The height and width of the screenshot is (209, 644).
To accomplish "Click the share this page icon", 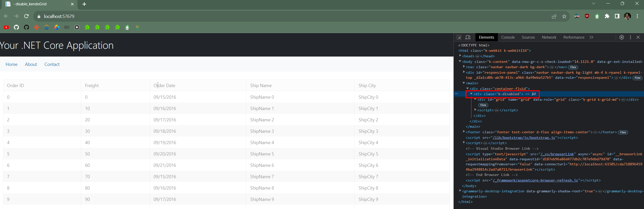I will coord(554,16).
